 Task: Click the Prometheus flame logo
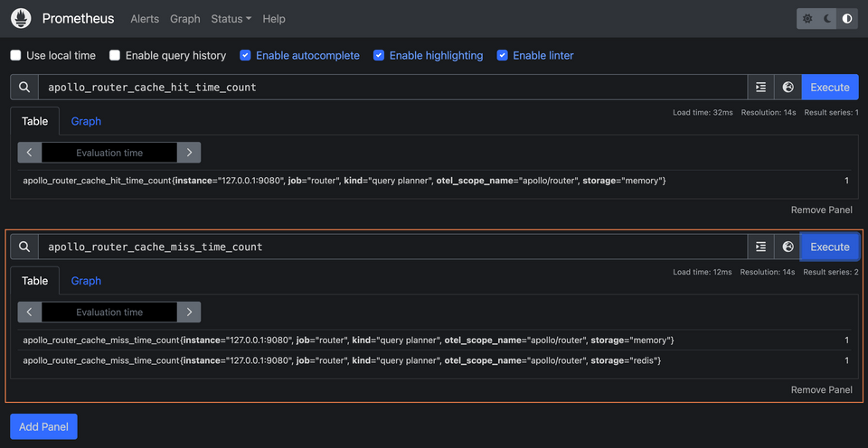pyautogui.click(x=21, y=19)
